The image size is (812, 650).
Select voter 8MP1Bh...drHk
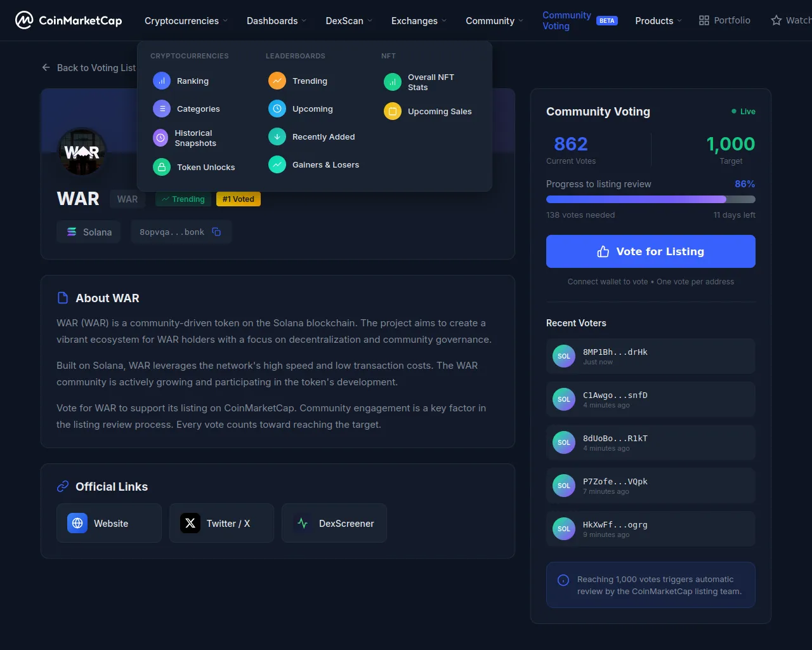point(651,356)
